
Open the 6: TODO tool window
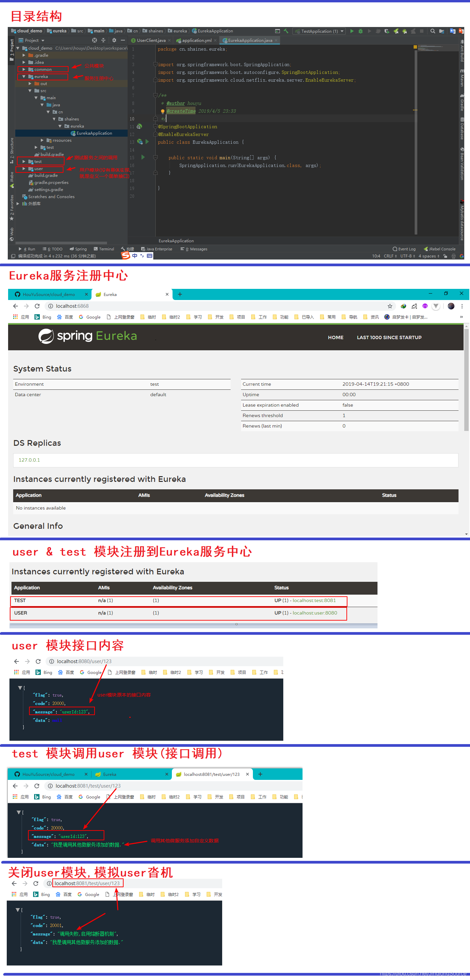coord(53,249)
